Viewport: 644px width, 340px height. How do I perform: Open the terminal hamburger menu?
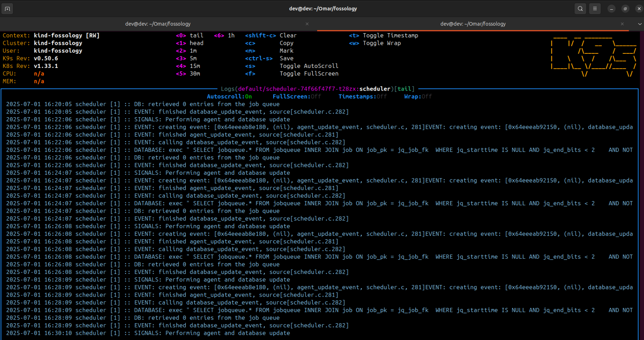click(x=595, y=9)
